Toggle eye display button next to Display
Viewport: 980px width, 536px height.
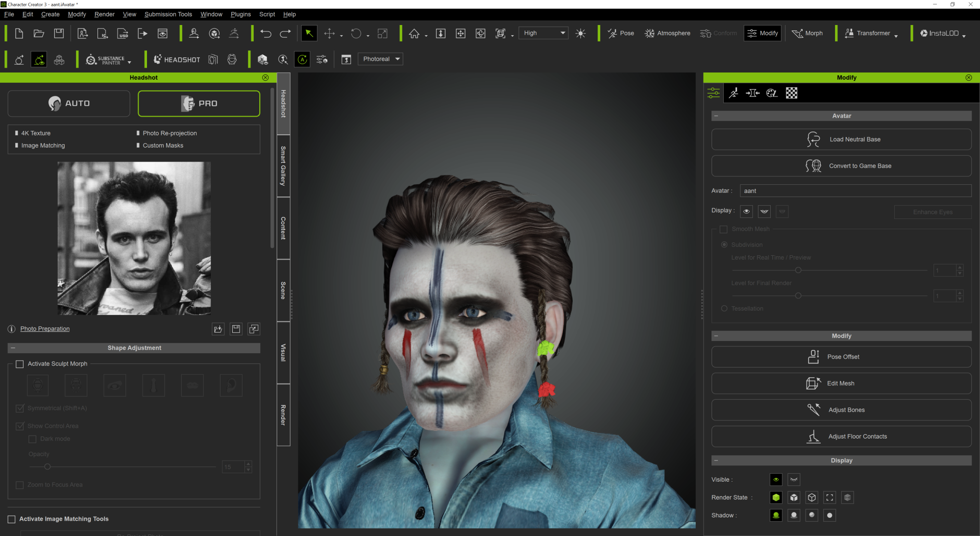747,212
